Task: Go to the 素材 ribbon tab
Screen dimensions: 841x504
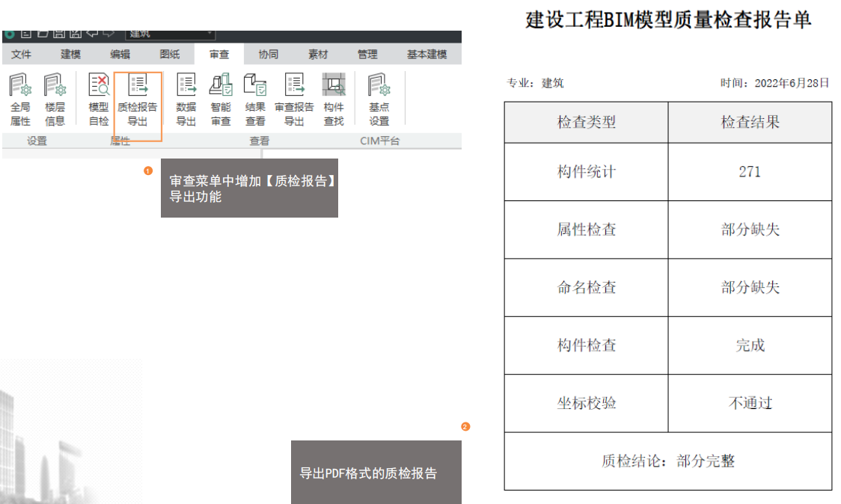Action: click(318, 55)
